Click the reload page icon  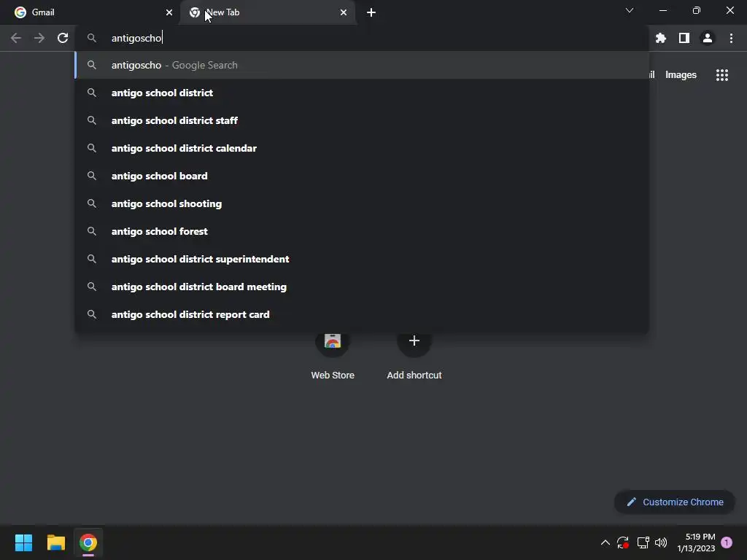tap(63, 38)
